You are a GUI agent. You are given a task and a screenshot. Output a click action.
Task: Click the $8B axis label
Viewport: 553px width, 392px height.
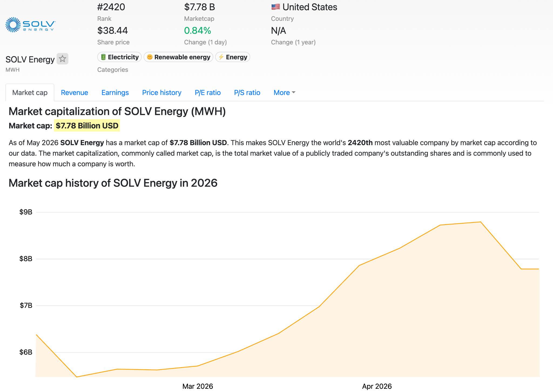(x=26, y=259)
